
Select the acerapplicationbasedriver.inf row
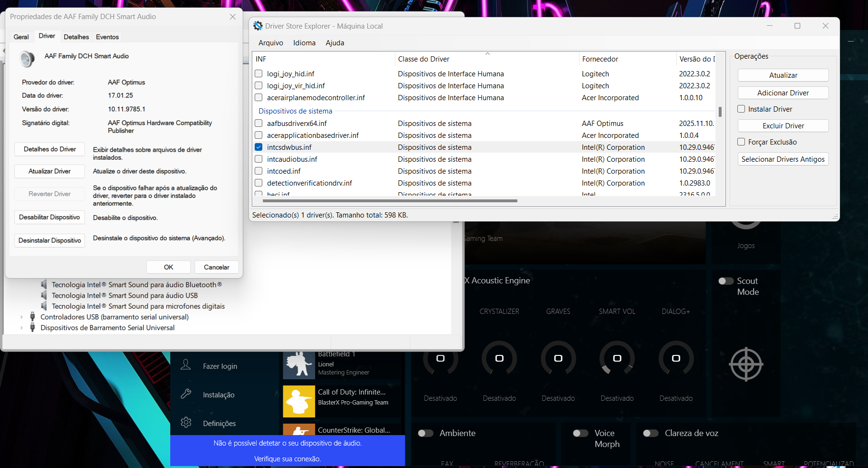(x=484, y=135)
